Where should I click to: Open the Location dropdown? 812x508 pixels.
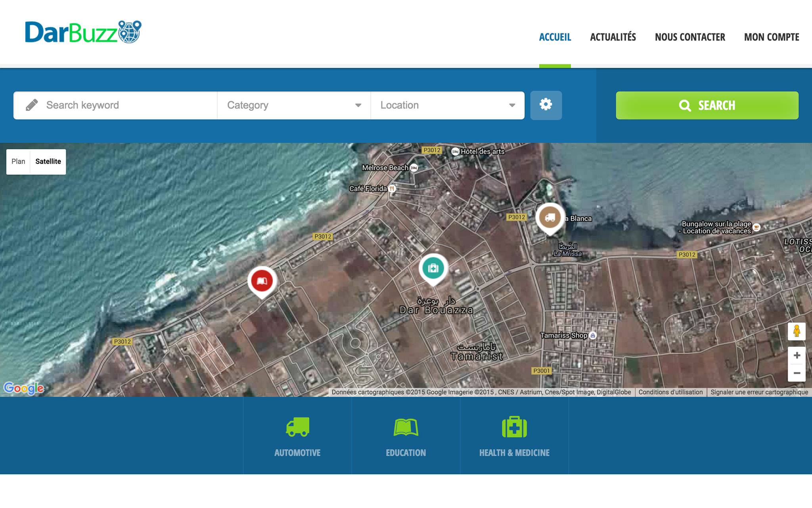point(448,105)
